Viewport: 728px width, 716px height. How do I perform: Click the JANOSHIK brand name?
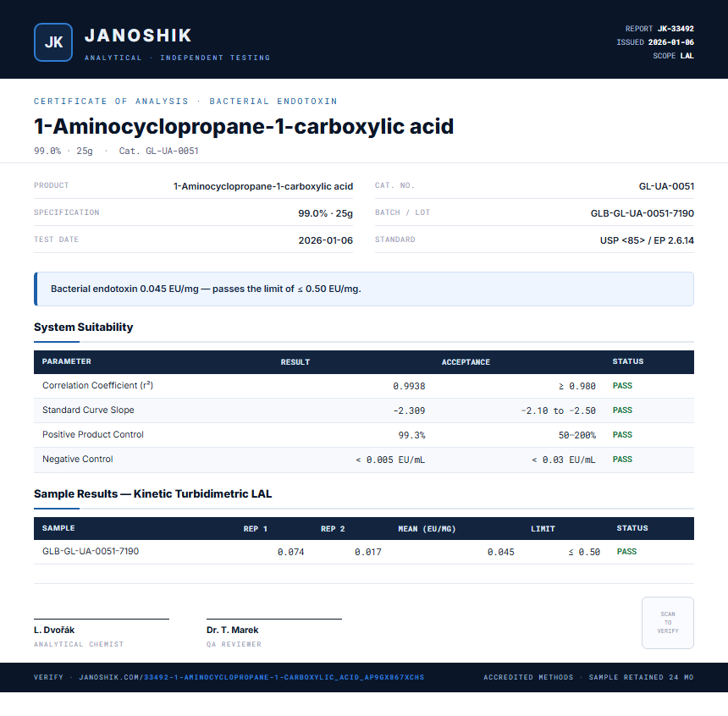pyautogui.click(x=138, y=36)
